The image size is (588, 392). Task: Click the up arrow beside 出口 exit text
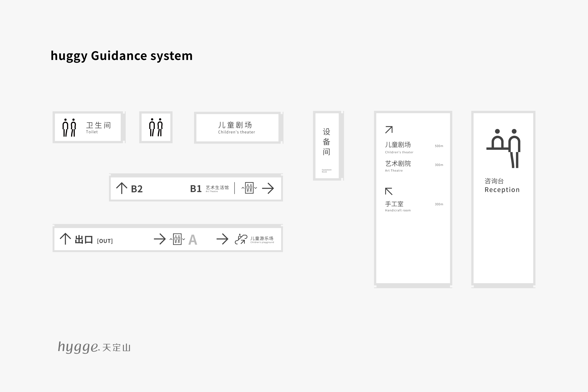(65, 239)
